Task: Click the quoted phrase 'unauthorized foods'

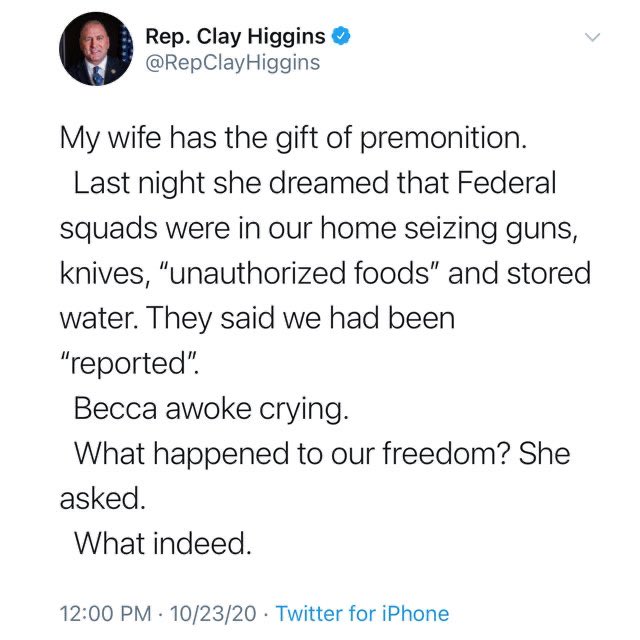Action: tap(298, 273)
